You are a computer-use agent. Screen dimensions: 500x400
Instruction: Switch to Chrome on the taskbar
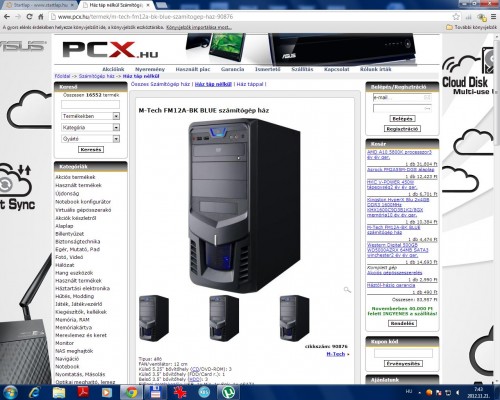click(x=131, y=392)
